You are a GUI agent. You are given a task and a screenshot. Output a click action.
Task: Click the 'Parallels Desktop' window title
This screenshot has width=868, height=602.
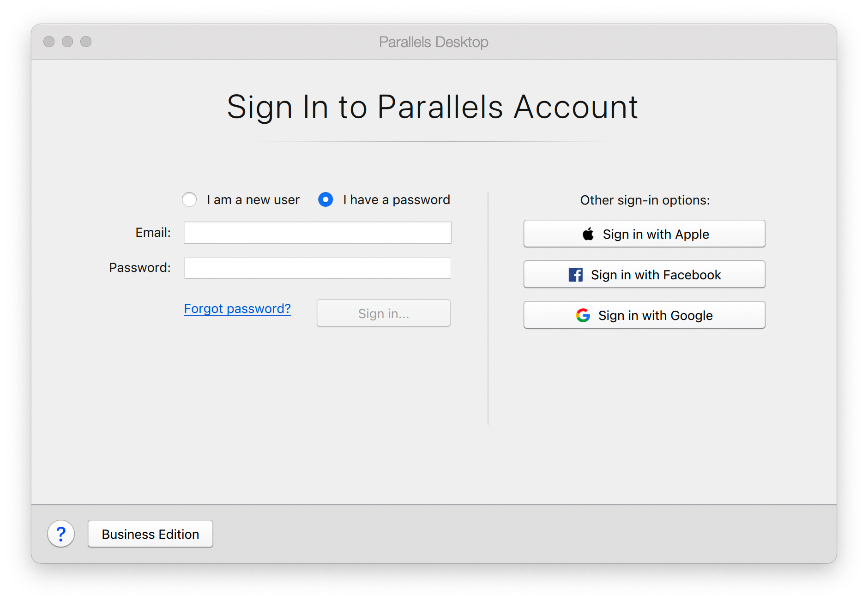[x=434, y=42]
